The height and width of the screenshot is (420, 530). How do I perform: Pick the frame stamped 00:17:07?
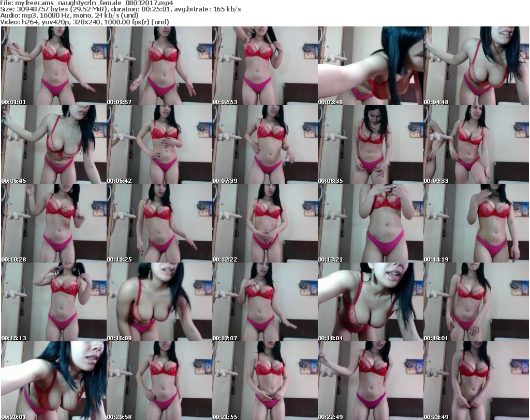tap(265, 302)
